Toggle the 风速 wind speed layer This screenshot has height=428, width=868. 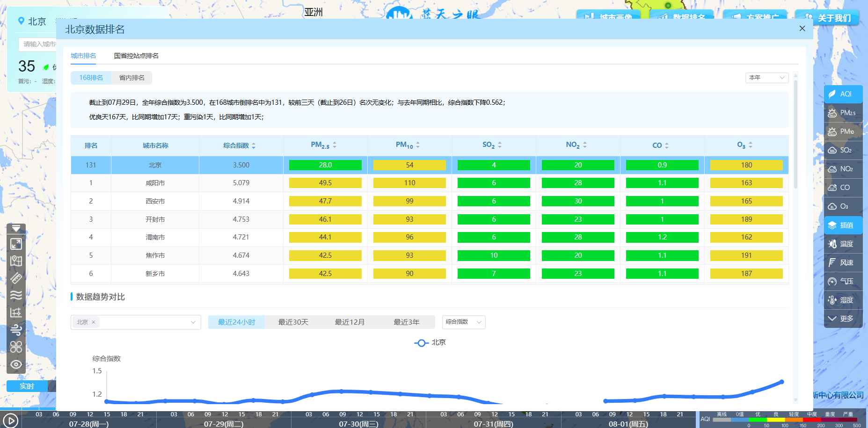(x=843, y=262)
